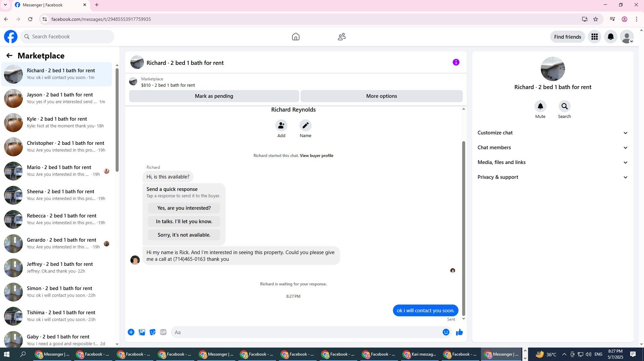Expand Customize chat section
The image size is (644, 361).
(553, 133)
